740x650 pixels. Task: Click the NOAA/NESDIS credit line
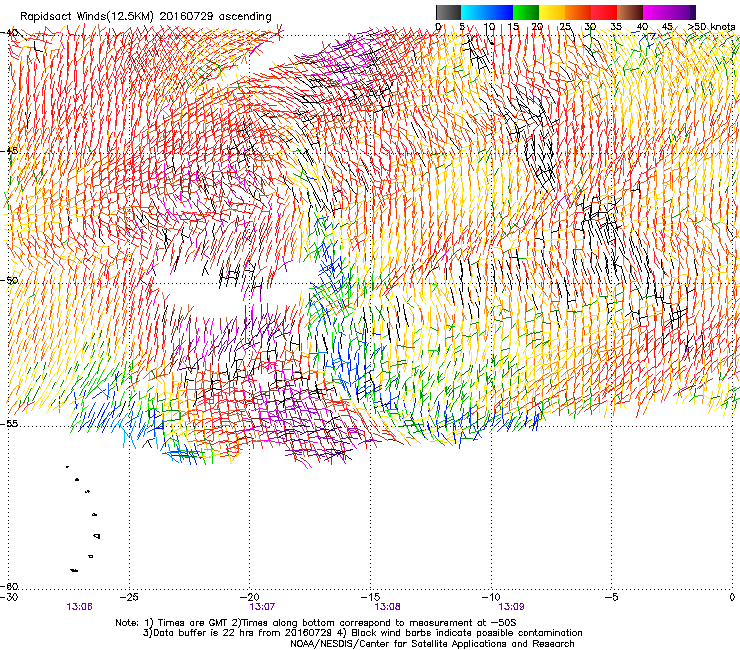tap(432, 644)
